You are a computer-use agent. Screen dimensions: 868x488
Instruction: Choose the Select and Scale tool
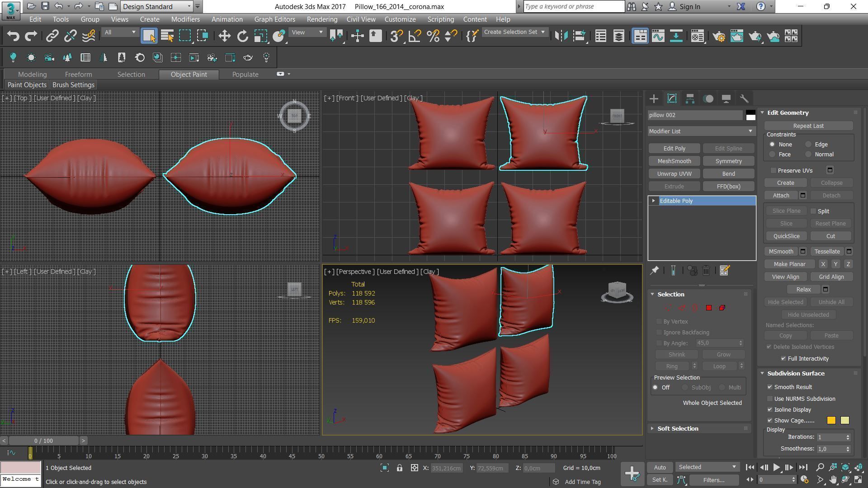pyautogui.click(x=260, y=36)
